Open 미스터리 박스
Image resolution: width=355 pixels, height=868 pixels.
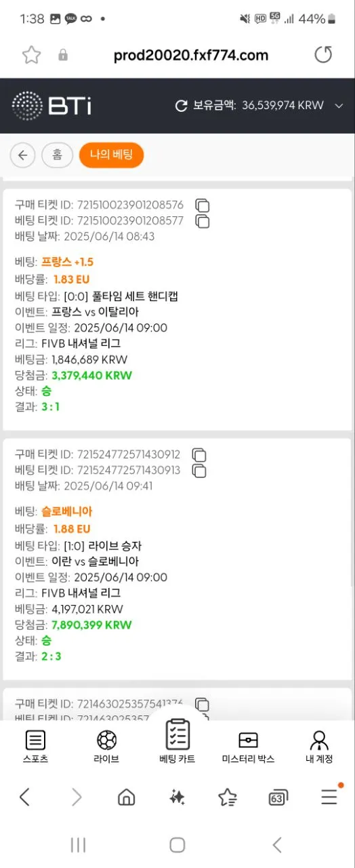(248, 747)
